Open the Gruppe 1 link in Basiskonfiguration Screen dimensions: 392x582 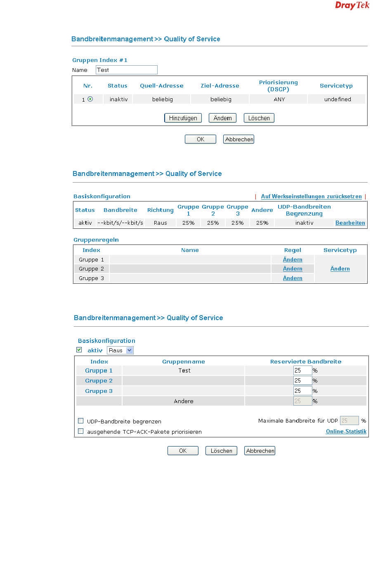99,371
